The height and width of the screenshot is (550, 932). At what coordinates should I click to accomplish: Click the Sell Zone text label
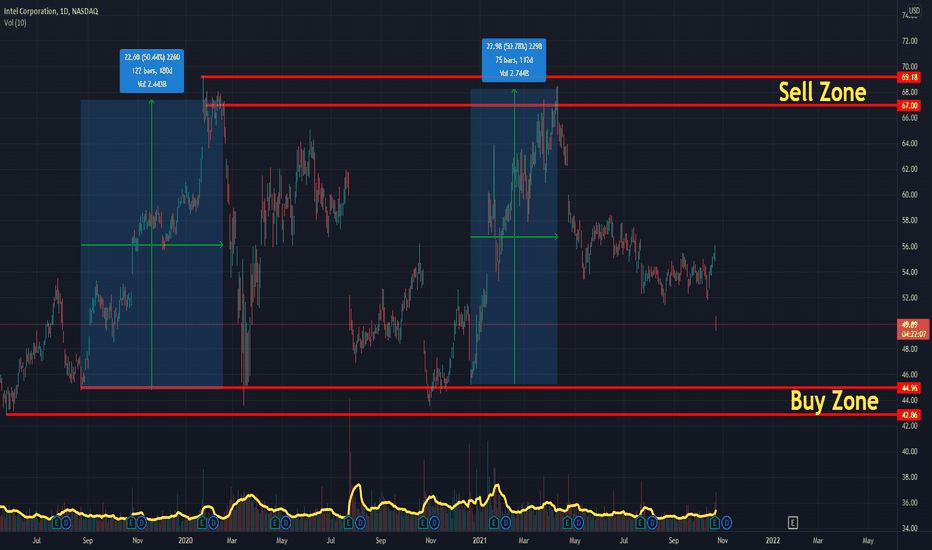click(x=822, y=92)
